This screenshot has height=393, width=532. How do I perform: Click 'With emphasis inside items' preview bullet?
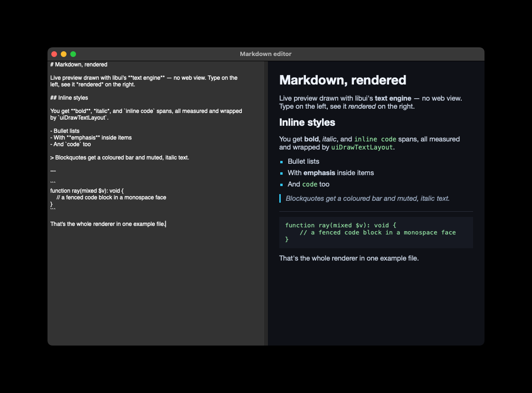[331, 173]
